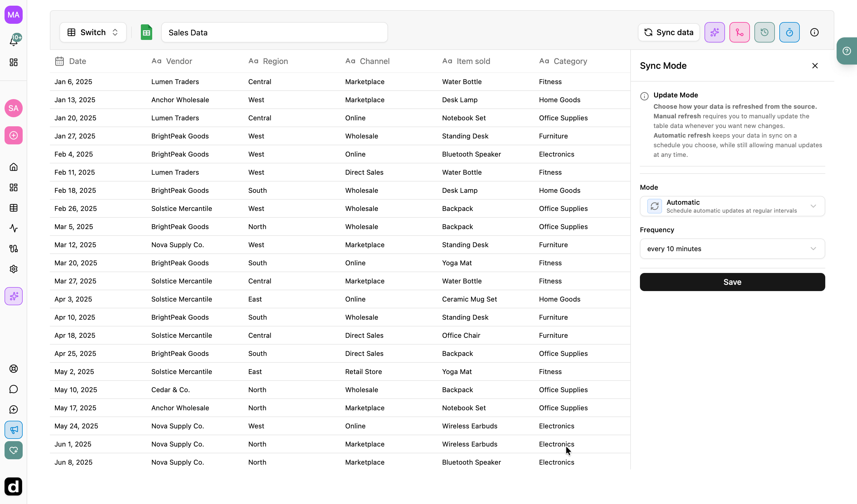Close the Sync Mode panel

815,66
